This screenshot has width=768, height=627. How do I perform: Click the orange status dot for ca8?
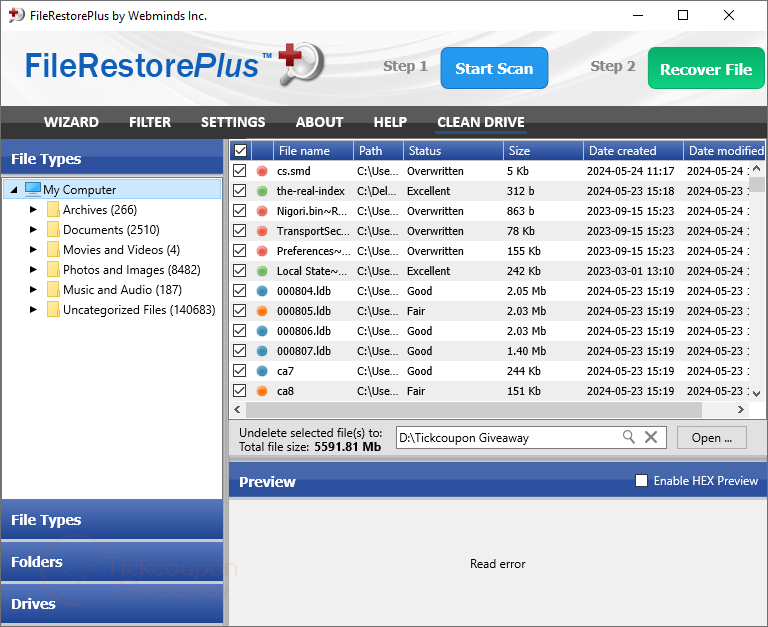coord(262,391)
